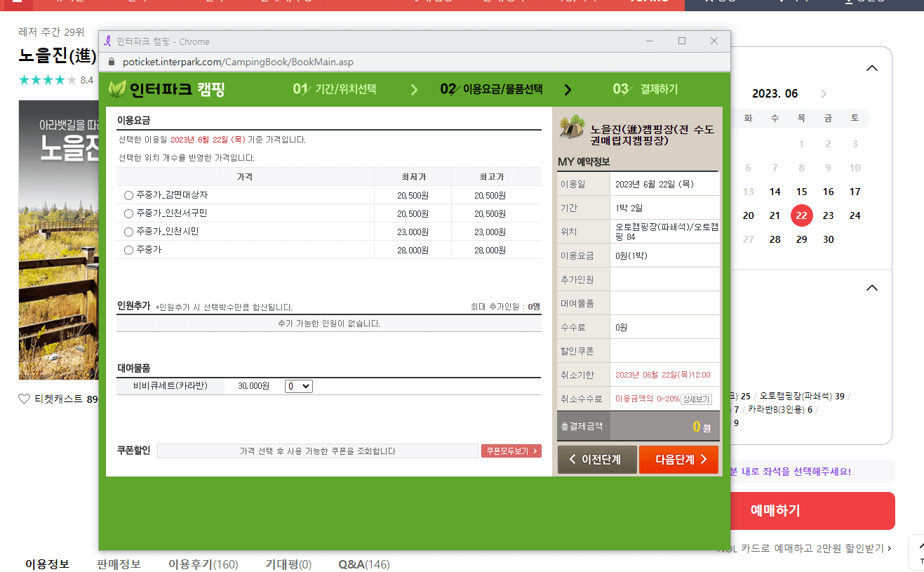Collapse the second section chevron below calendar
The height and width of the screenshot is (572, 924).
(872, 288)
